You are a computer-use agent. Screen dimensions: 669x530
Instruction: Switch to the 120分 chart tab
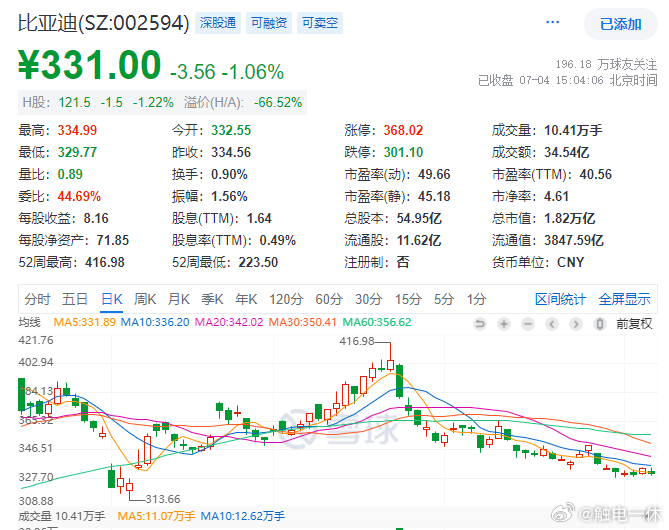(286, 299)
